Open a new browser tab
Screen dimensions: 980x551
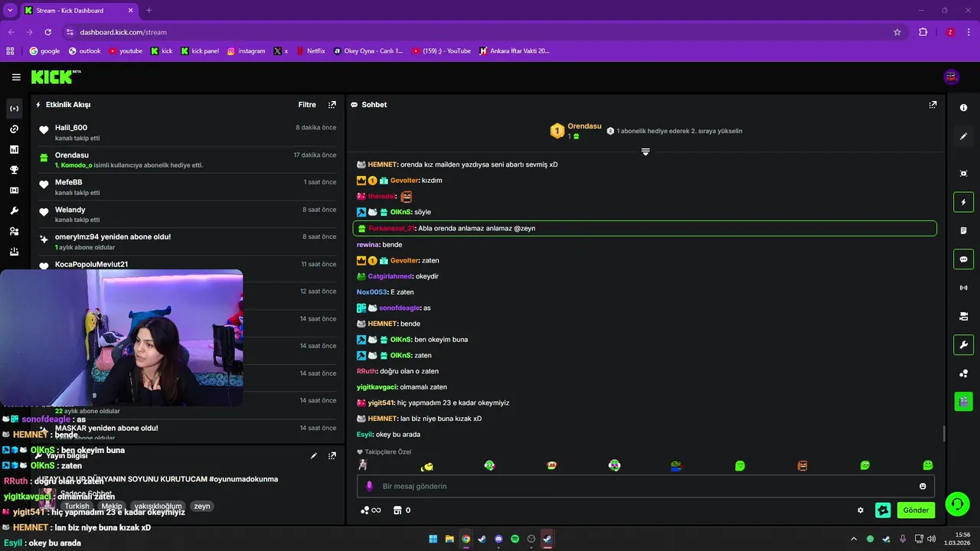pyautogui.click(x=149, y=11)
